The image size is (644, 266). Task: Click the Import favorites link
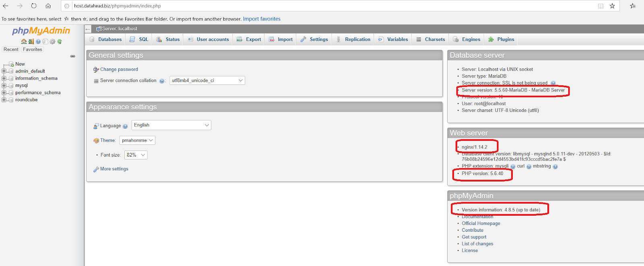(262, 19)
